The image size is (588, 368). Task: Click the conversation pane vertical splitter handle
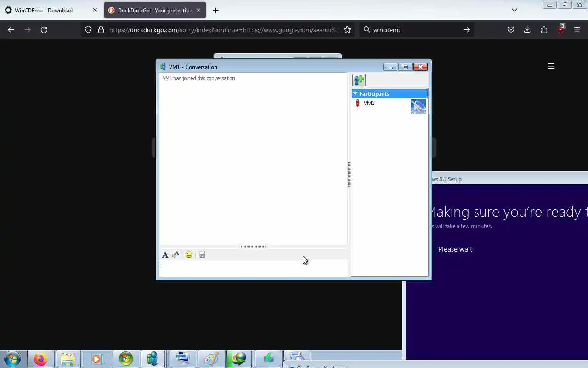(349, 175)
